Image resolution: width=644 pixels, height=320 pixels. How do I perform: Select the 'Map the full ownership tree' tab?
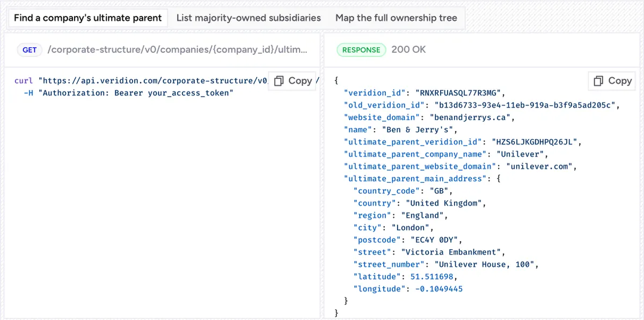pyautogui.click(x=396, y=18)
